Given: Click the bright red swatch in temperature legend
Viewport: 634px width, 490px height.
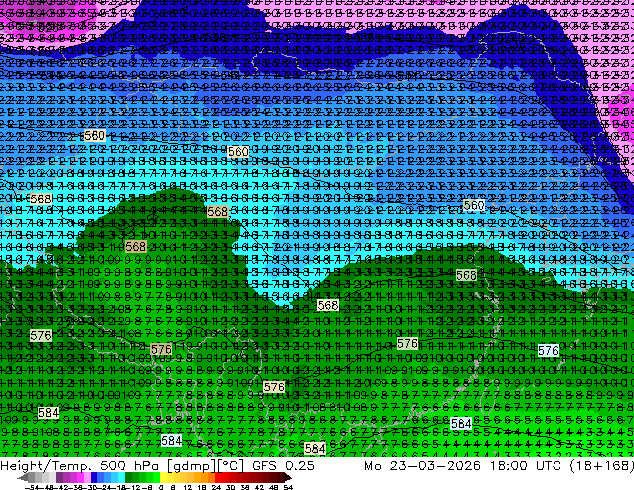Looking at the screenshot, I should (218, 477).
